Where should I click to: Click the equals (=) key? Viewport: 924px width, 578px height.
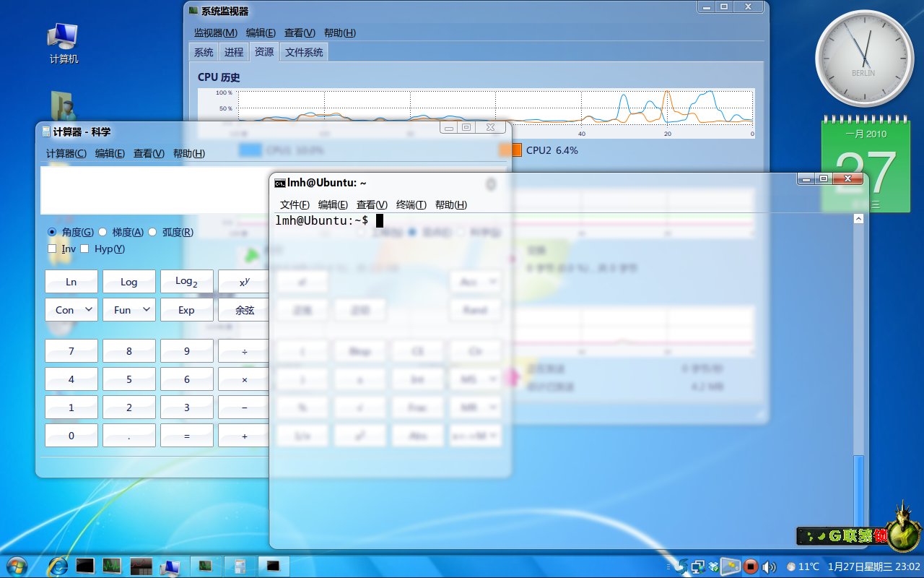tap(187, 436)
